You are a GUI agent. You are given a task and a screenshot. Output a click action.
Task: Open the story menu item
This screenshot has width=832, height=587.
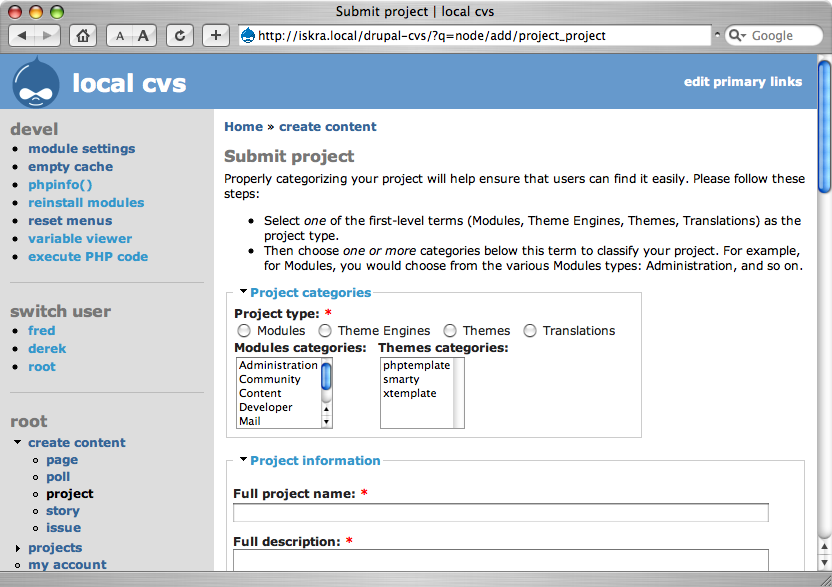63,511
